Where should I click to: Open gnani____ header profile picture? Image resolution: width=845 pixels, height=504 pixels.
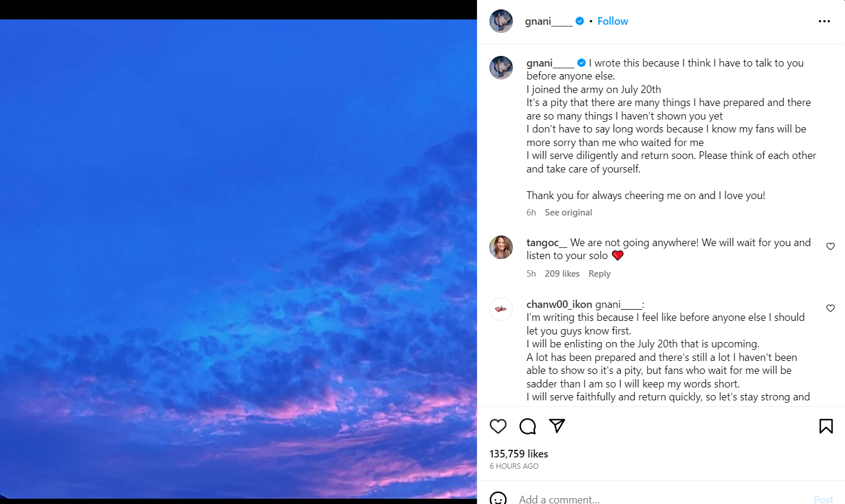(501, 21)
